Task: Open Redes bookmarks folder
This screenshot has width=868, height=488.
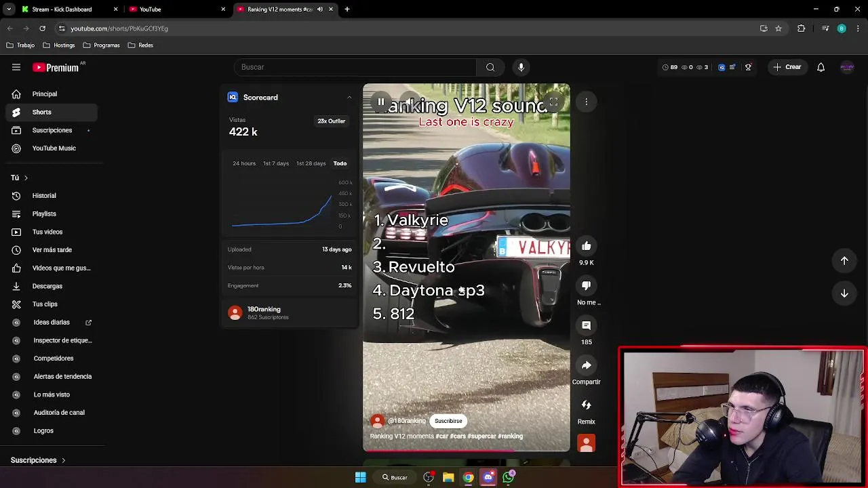Action: (140, 45)
